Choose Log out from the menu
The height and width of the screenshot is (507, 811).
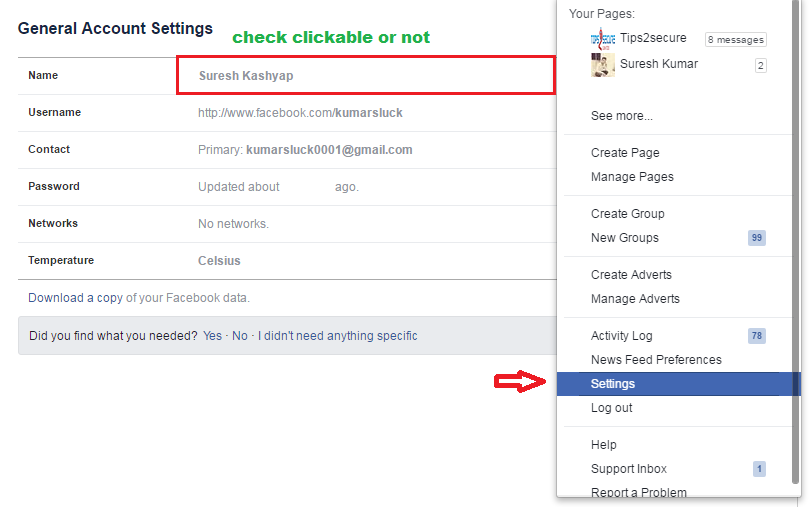pos(611,408)
